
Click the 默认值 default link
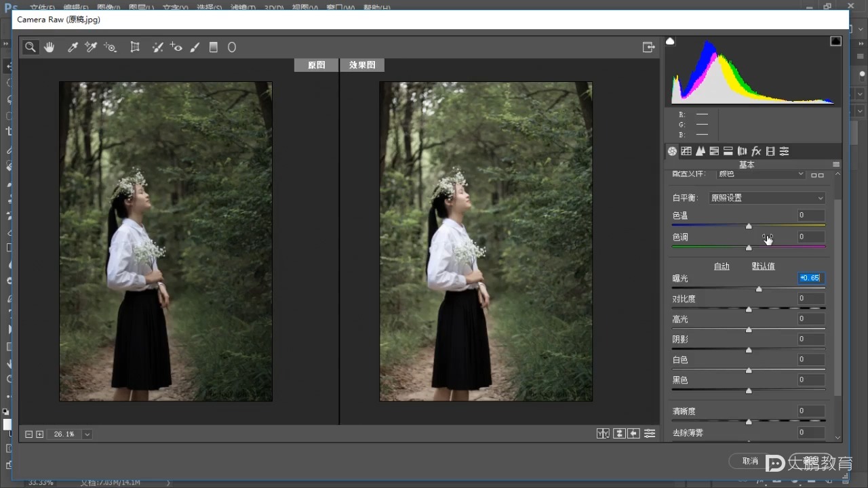764,266
